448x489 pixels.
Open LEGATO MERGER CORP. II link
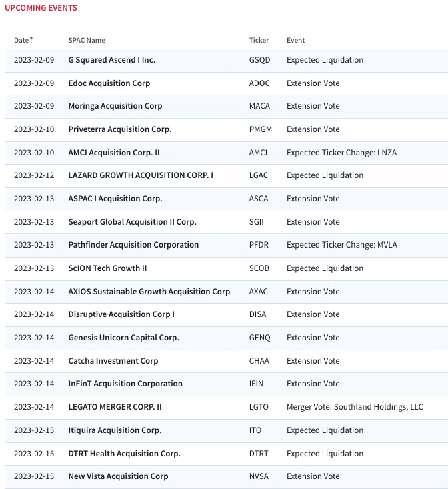[115, 407]
